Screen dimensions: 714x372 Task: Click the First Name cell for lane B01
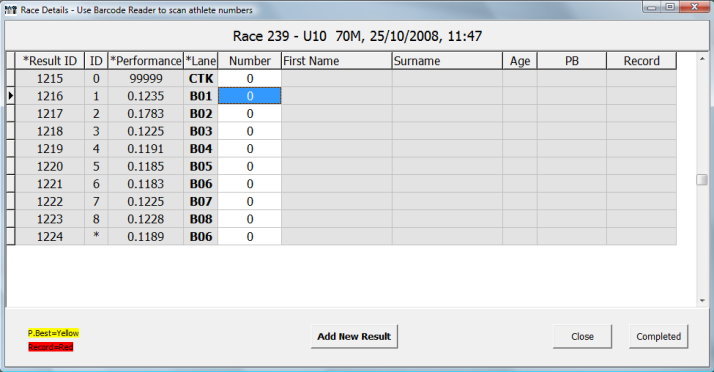pos(337,96)
